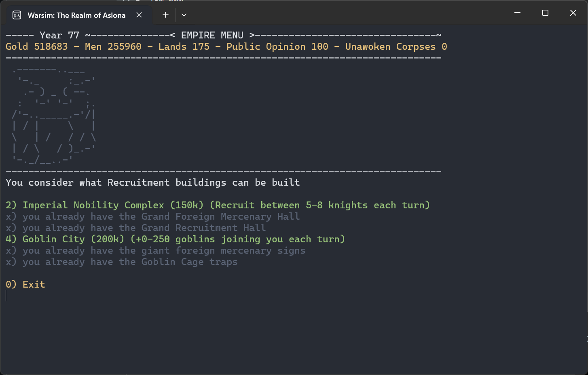Open the terminal profiles dropdown
588x375 pixels.
pos(184,15)
